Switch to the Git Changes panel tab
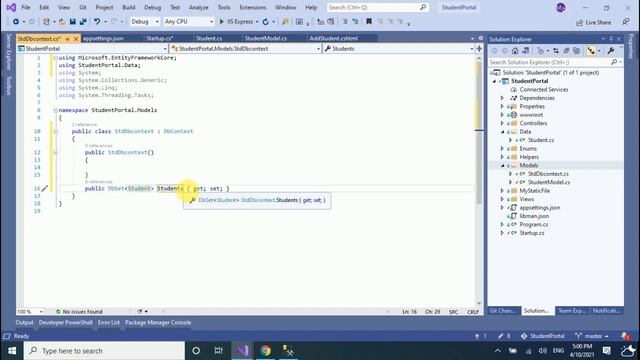640x360 pixels. tap(503, 311)
